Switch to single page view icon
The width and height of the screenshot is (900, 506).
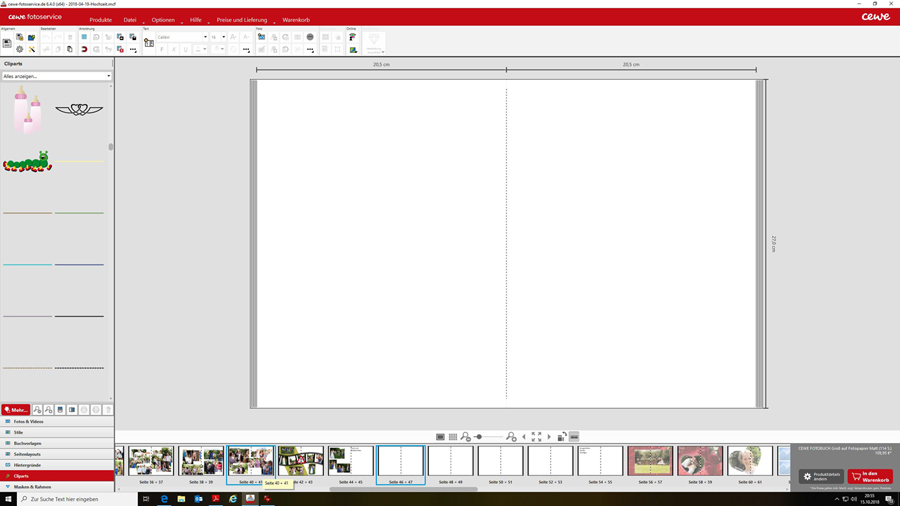point(440,437)
